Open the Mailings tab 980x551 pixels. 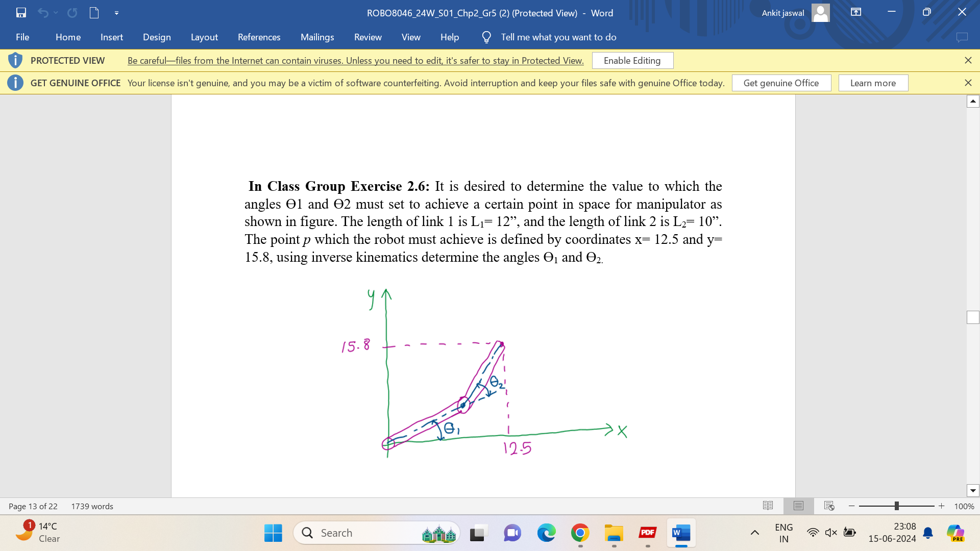pos(317,37)
